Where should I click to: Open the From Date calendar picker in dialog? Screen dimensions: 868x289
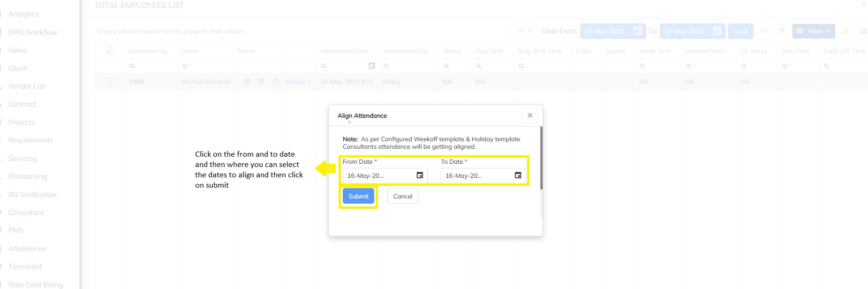[420, 175]
